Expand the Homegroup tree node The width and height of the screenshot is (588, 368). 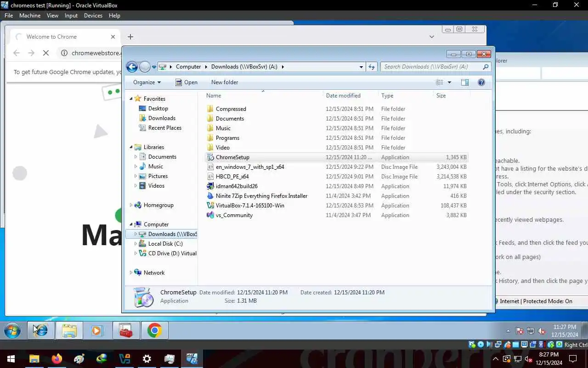click(131, 205)
